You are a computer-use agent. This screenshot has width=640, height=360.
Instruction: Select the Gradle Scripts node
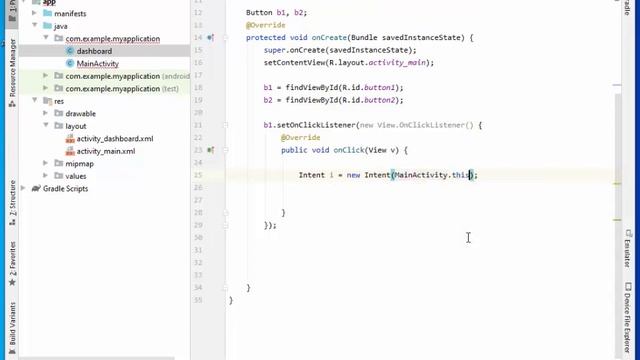65,189
